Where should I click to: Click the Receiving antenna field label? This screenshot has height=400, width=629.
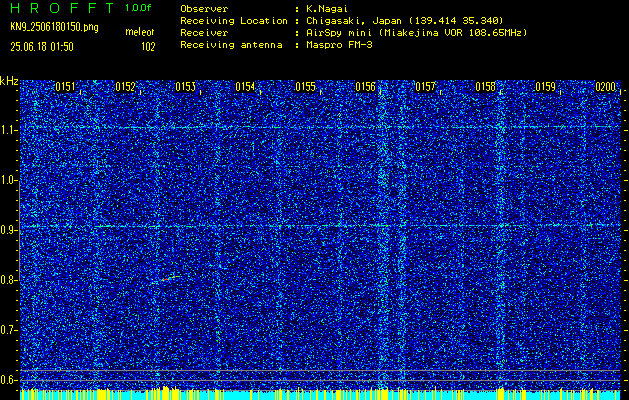tap(231, 45)
